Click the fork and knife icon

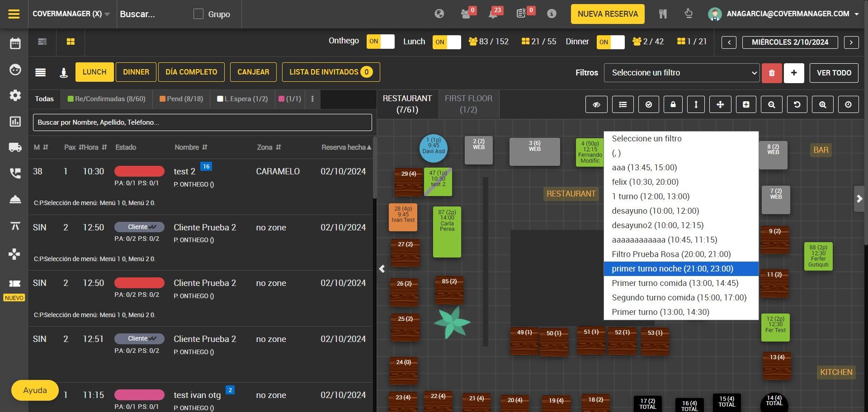pyautogui.click(x=663, y=14)
